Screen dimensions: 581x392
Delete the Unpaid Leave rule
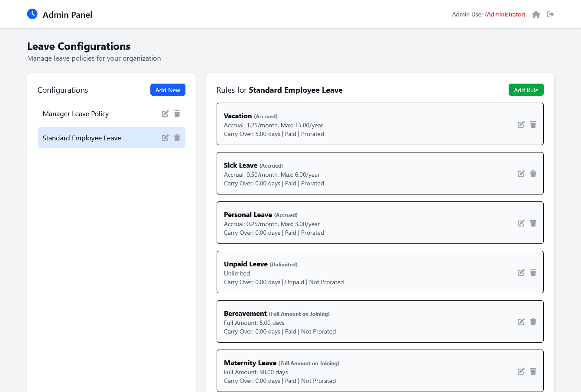pyautogui.click(x=533, y=272)
